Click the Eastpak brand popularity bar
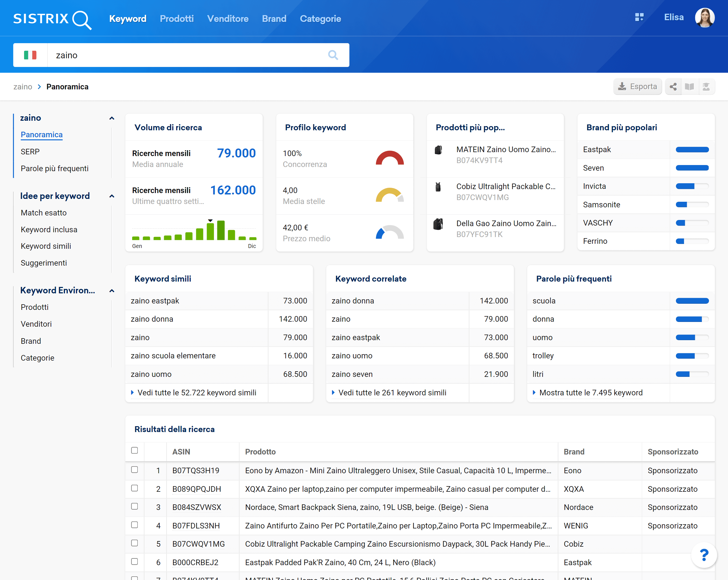Image resolution: width=728 pixels, height=580 pixels. click(x=692, y=150)
